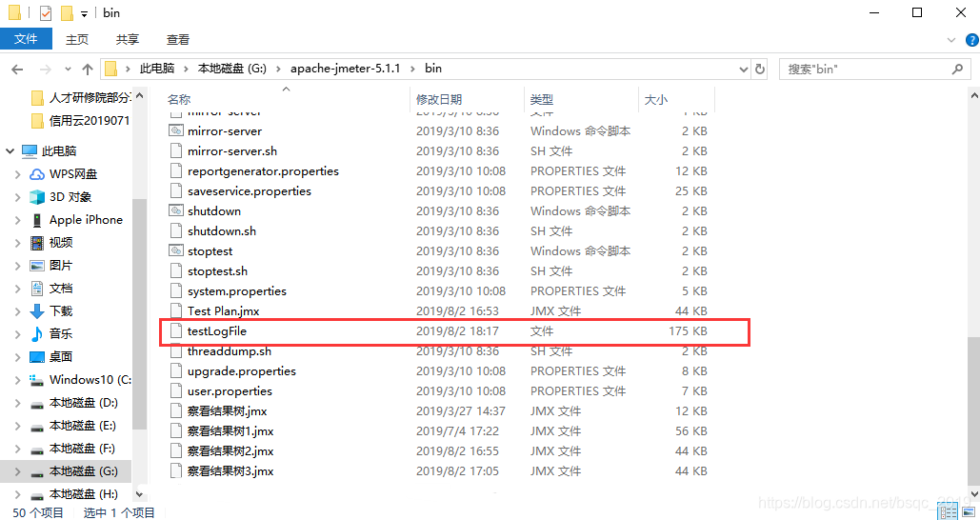Select 察看结果树1.jmx file

230,430
